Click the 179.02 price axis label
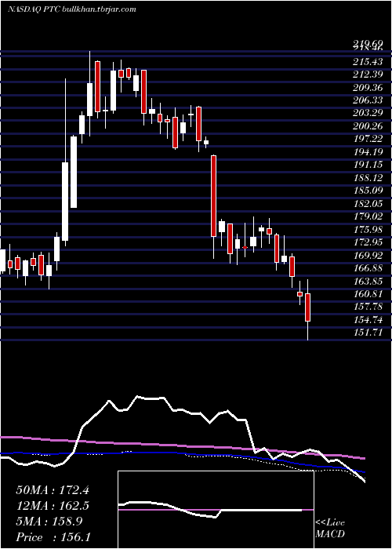This screenshot has height=549, width=392. coord(368,216)
